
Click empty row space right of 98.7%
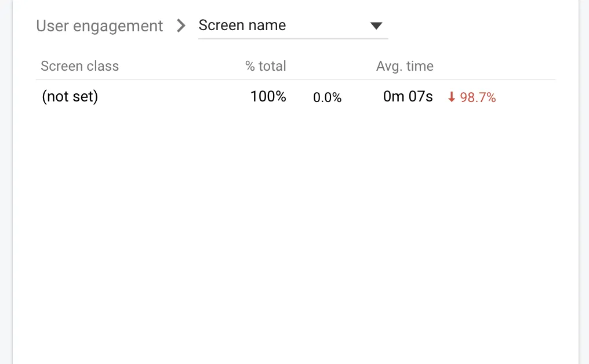click(526, 97)
